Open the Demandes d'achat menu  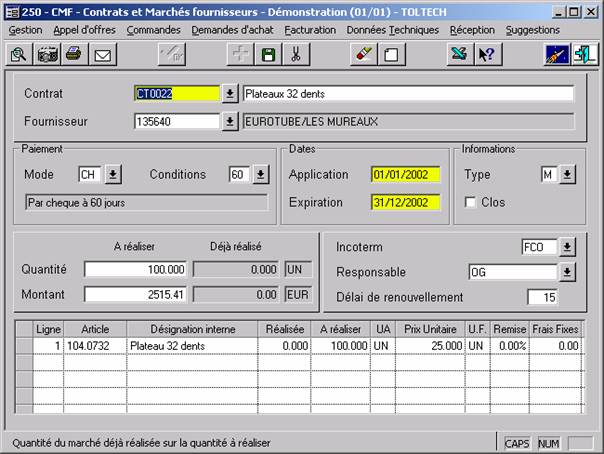coord(232,30)
